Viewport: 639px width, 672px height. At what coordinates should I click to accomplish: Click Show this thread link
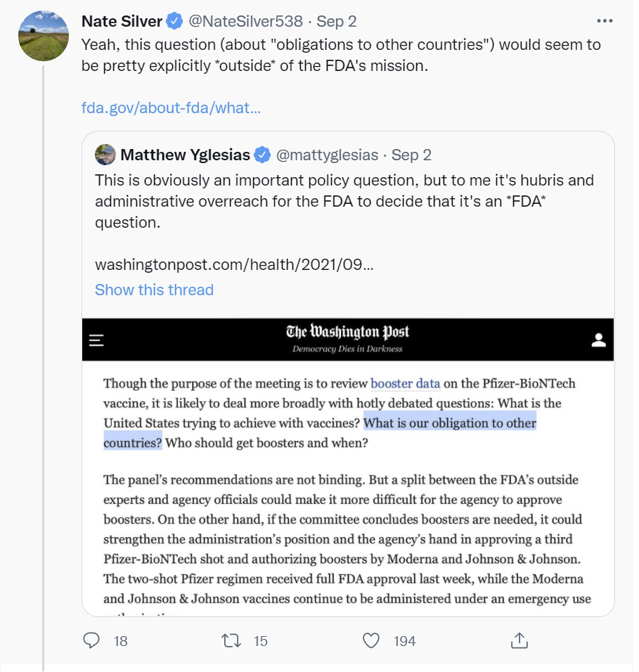tap(154, 290)
